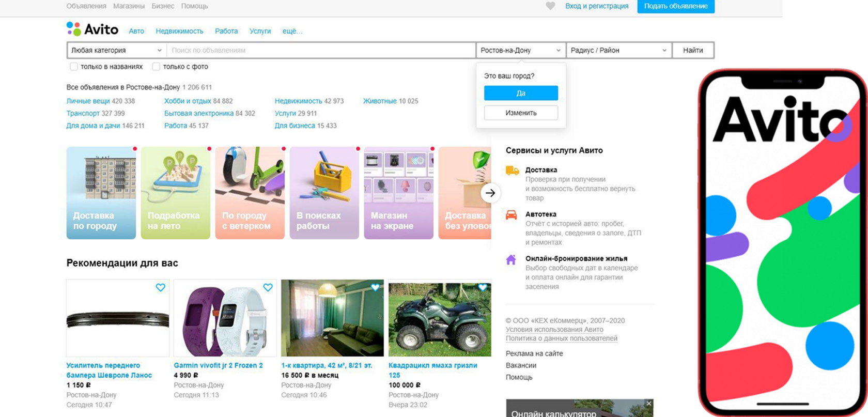The width and height of the screenshot is (868, 417).
Task: Open Магазины top menu item
Action: tap(129, 6)
